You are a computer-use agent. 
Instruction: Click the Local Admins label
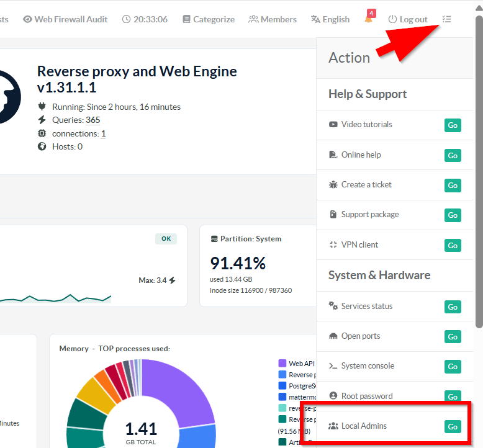tap(364, 426)
